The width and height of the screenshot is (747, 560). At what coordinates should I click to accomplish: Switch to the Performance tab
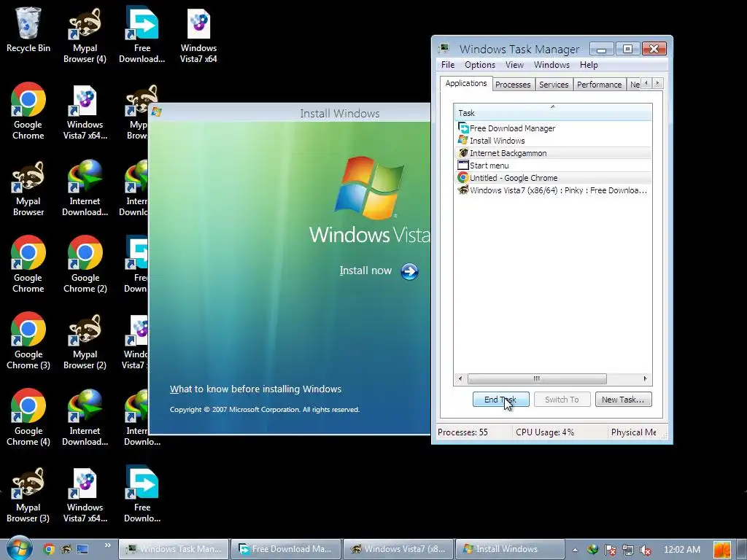click(600, 85)
